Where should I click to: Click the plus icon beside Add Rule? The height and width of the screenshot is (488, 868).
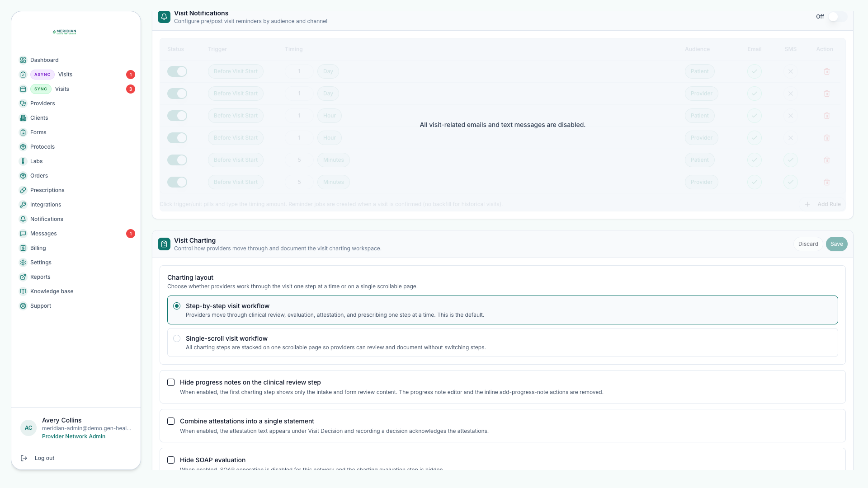click(807, 204)
